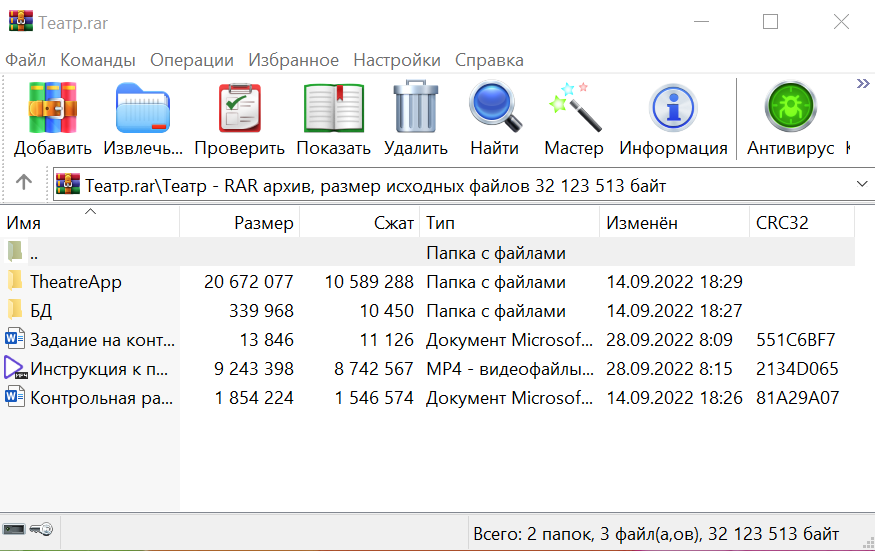
Task: Go up one folder level arrow
Action: pyautogui.click(x=24, y=183)
